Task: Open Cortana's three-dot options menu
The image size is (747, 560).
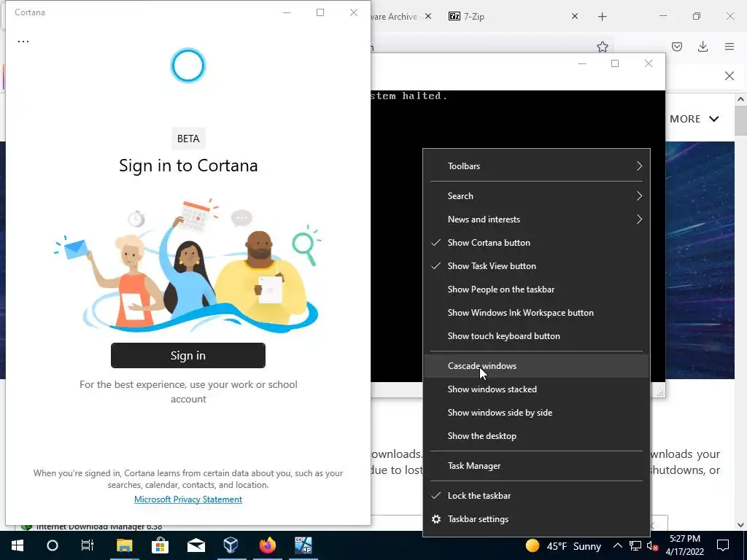Action: (x=23, y=42)
